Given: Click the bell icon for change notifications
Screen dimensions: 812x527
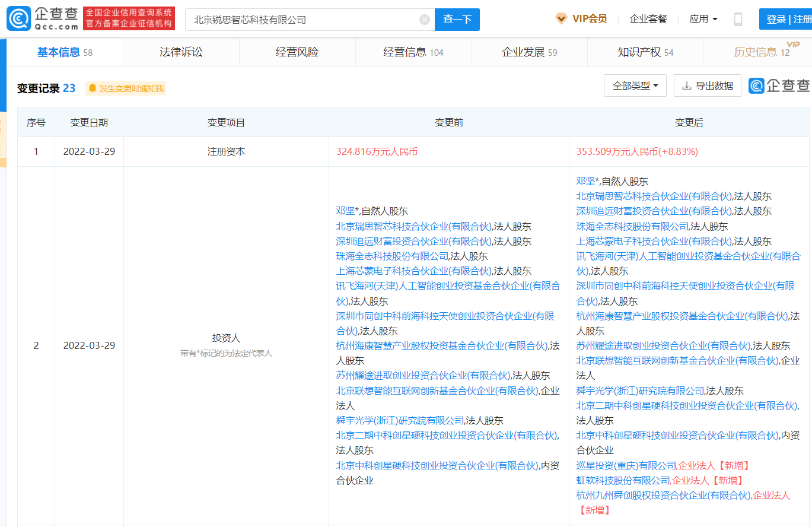Looking at the screenshot, I should click(92, 88).
